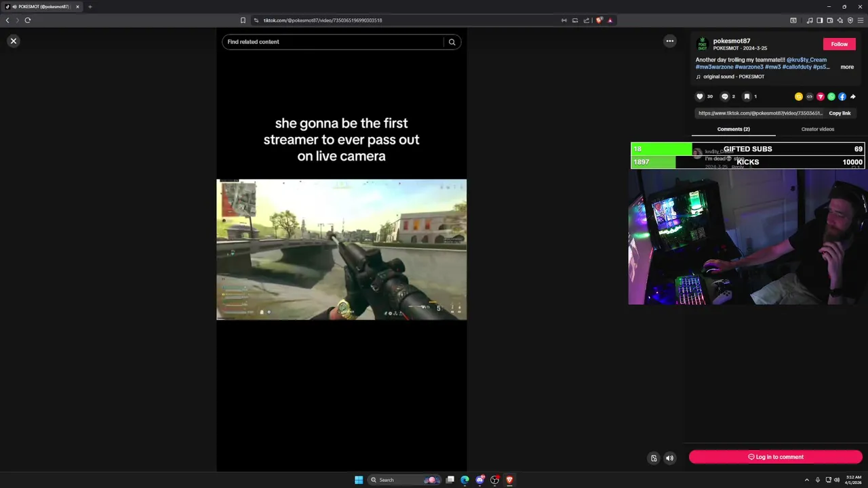868x488 pixels.
Task: Open original sound - POKESMOT link
Action: [734, 77]
